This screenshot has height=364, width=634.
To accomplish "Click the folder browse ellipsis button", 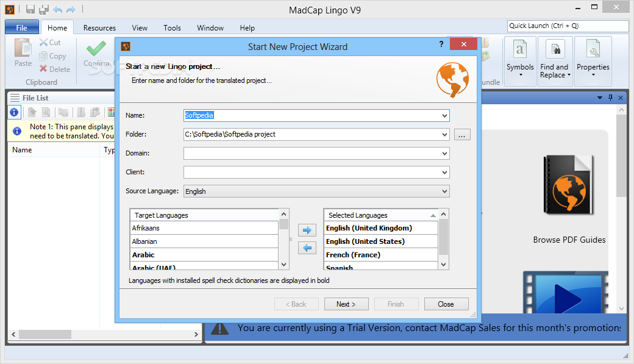I will click(461, 135).
